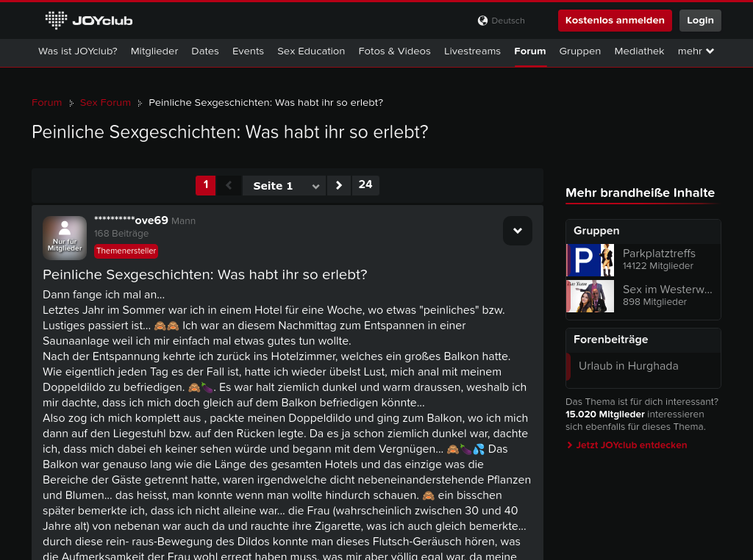Open the Sex im Westerwald group thumbnail
Viewport: 753px width, 560px height.
pos(590,295)
